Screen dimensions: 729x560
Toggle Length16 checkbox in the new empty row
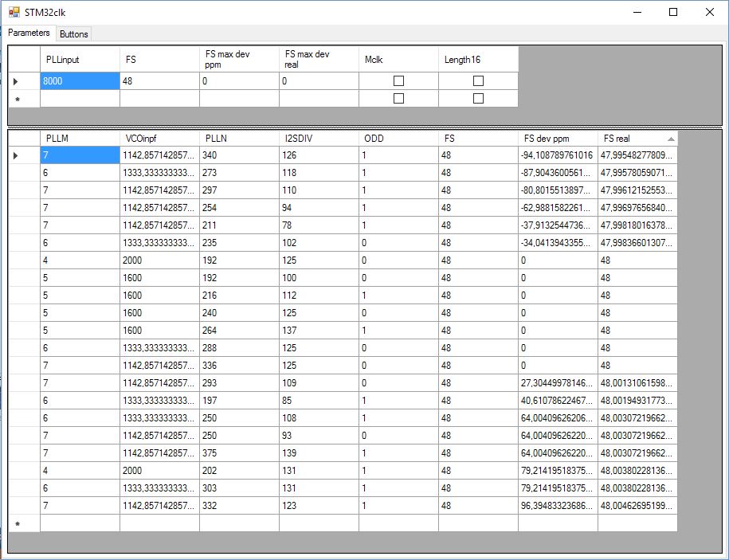pos(478,99)
